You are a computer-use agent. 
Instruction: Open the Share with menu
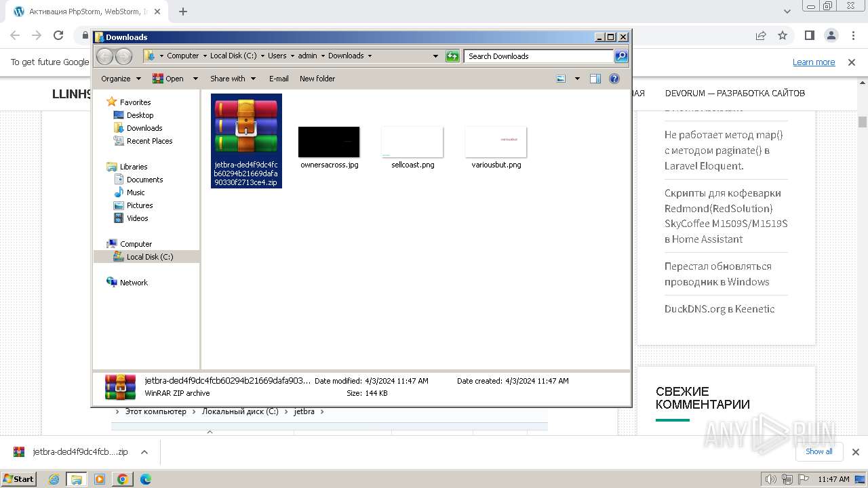[233, 79]
